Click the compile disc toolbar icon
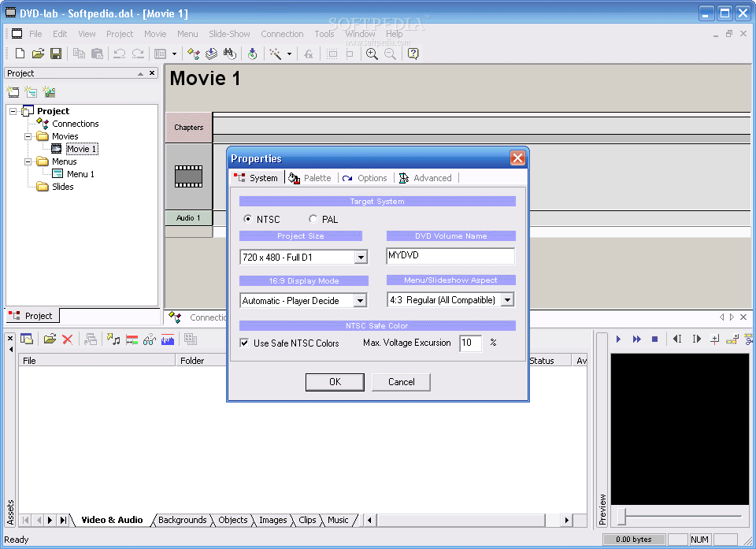Viewport: 756px width, 549px height. 252,54
